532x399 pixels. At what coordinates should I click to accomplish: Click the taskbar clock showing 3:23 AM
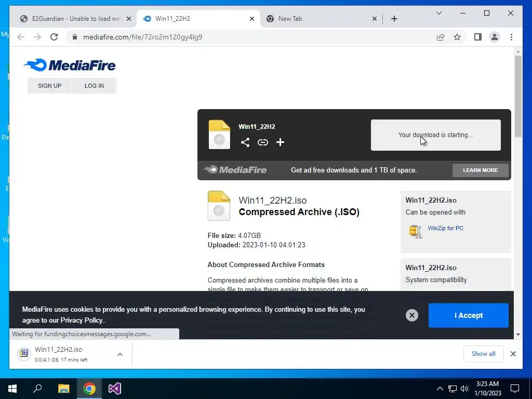click(487, 389)
